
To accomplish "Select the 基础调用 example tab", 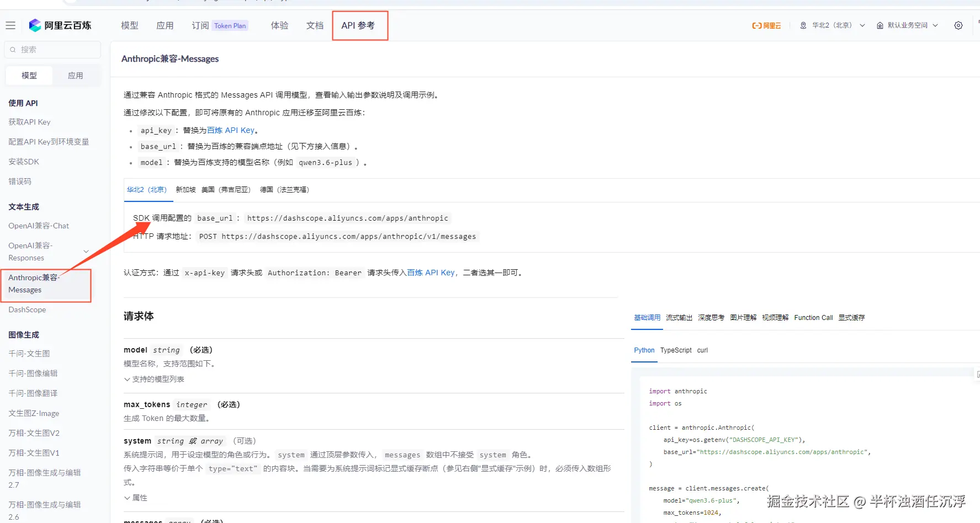I will point(647,318).
